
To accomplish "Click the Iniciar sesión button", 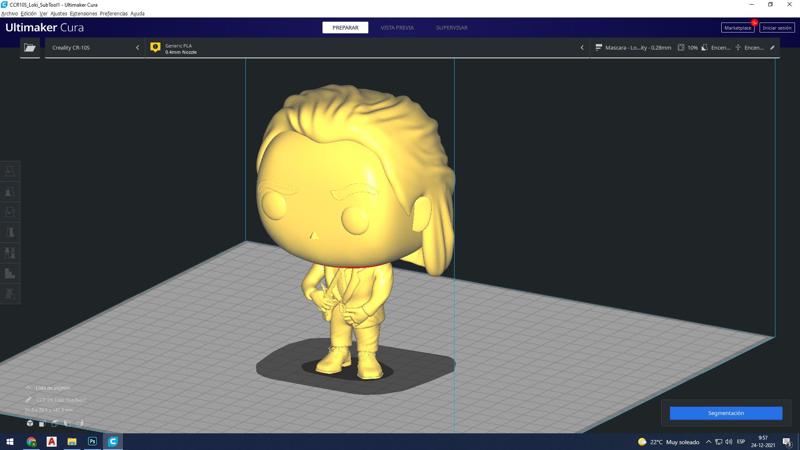I will coord(776,28).
